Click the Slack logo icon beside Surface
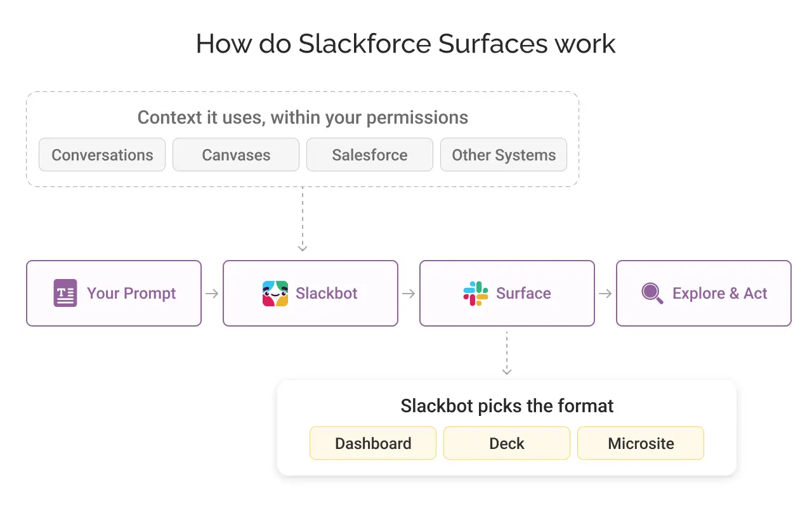 [476, 294]
